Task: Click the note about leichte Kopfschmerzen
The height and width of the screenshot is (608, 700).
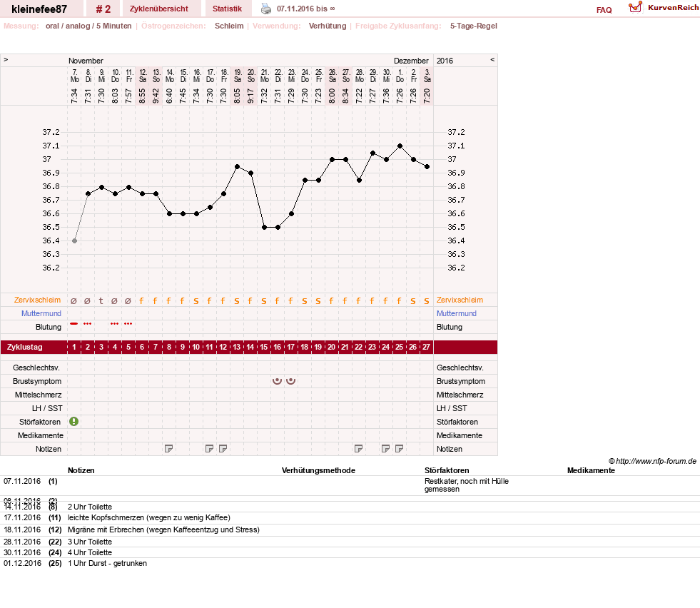Action: pyautogui.click(x=149, y=517)
